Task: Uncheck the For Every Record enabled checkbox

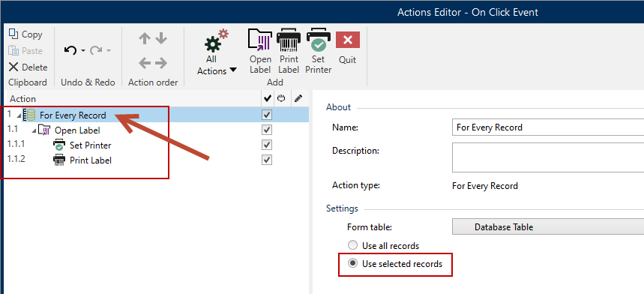Action: pos(267,115)
